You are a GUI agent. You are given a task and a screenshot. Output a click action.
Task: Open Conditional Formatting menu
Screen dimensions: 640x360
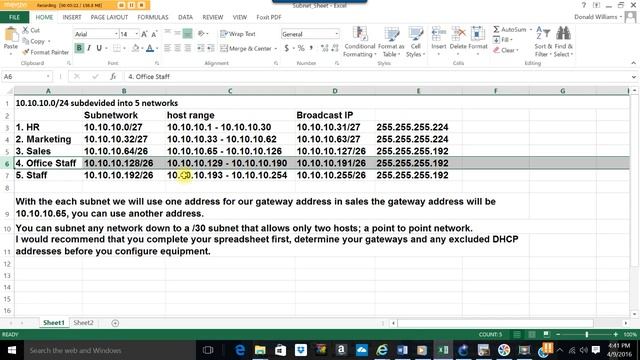click(x=359, y=42)
